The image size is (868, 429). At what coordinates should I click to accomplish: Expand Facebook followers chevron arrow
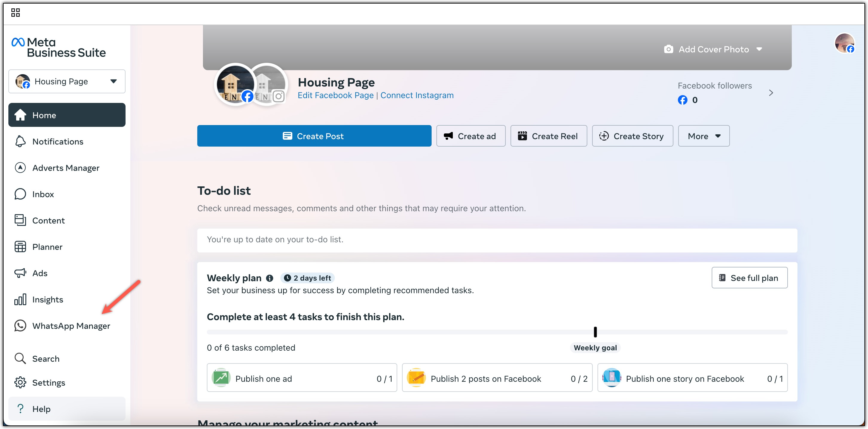[x=771, y=93]
